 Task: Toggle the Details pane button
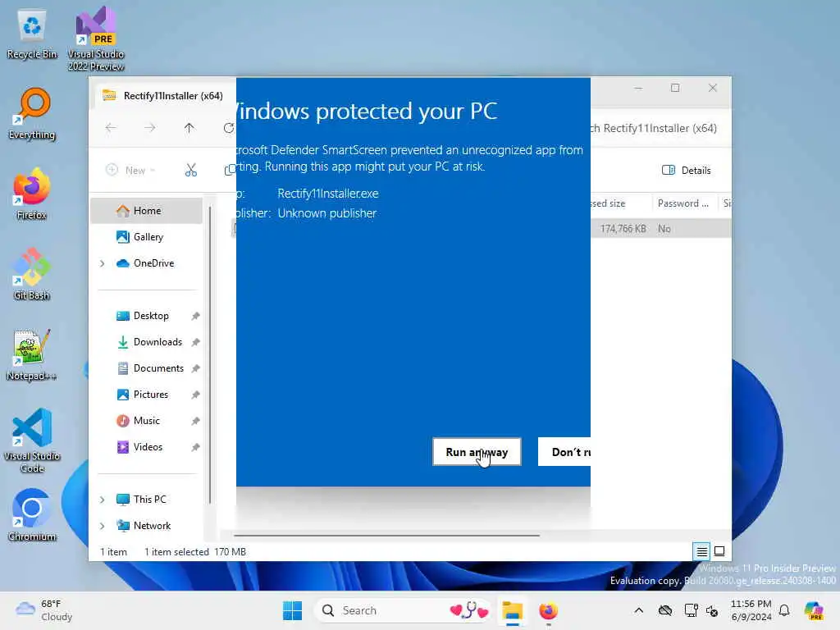pos(687,170)
